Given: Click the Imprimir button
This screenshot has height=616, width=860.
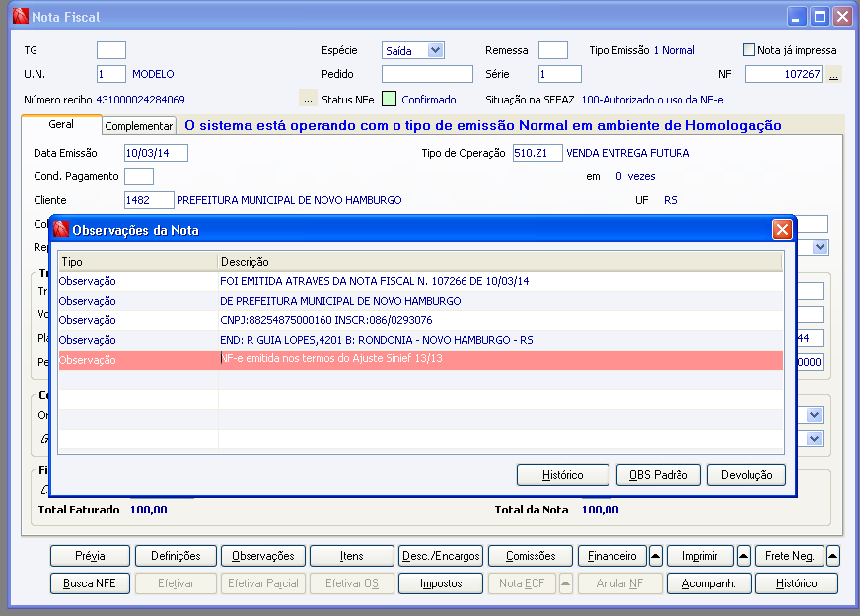Looking at the screenshot, I should [700, 556].
